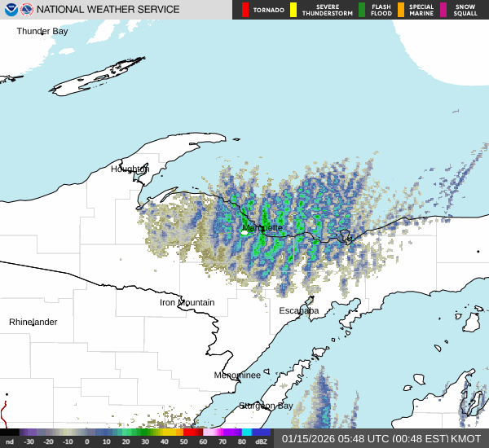The image size is (489, 448).
Task: Click the red Tornado warning legend swatch
Action: point(244,10)
